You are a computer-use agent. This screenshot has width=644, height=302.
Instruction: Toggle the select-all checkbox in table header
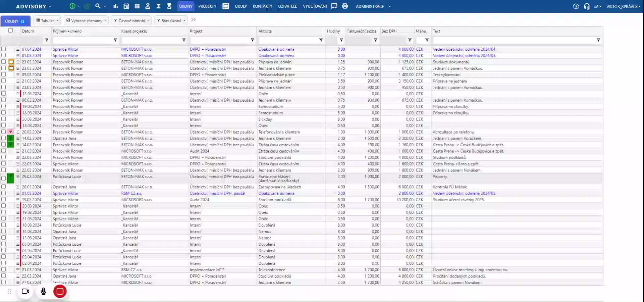point(10,31)
